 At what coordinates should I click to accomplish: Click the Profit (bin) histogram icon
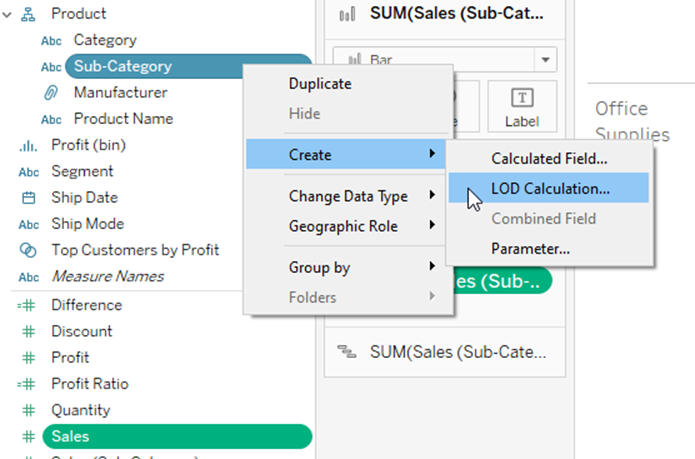[x=29, y=146]
